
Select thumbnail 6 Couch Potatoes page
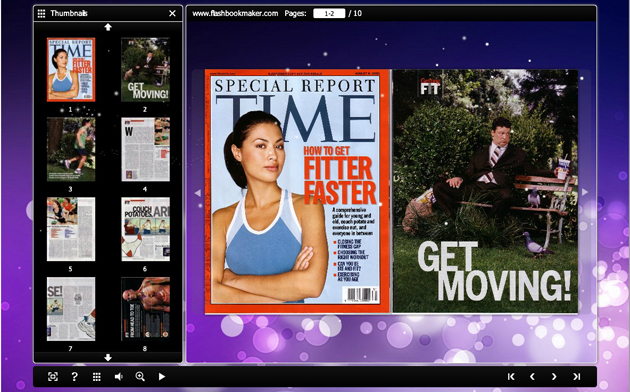click(x=145, y=229)
